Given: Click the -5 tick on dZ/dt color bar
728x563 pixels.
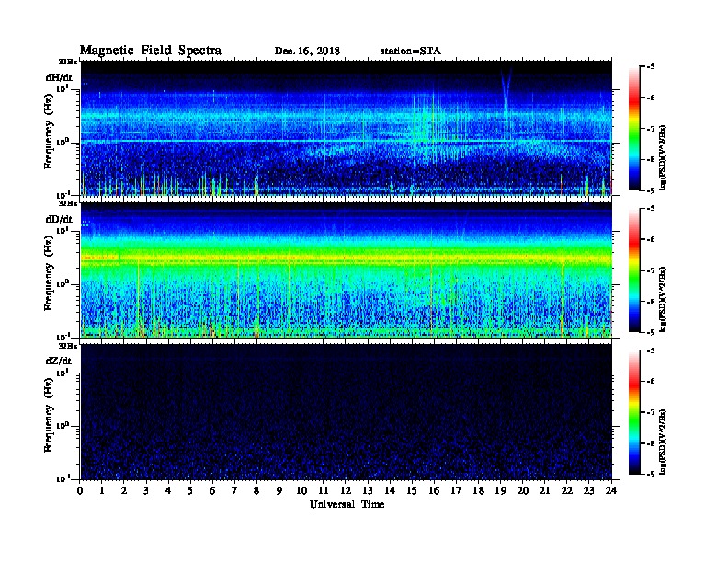Looking at the screenshot, I should coord(651,350).
